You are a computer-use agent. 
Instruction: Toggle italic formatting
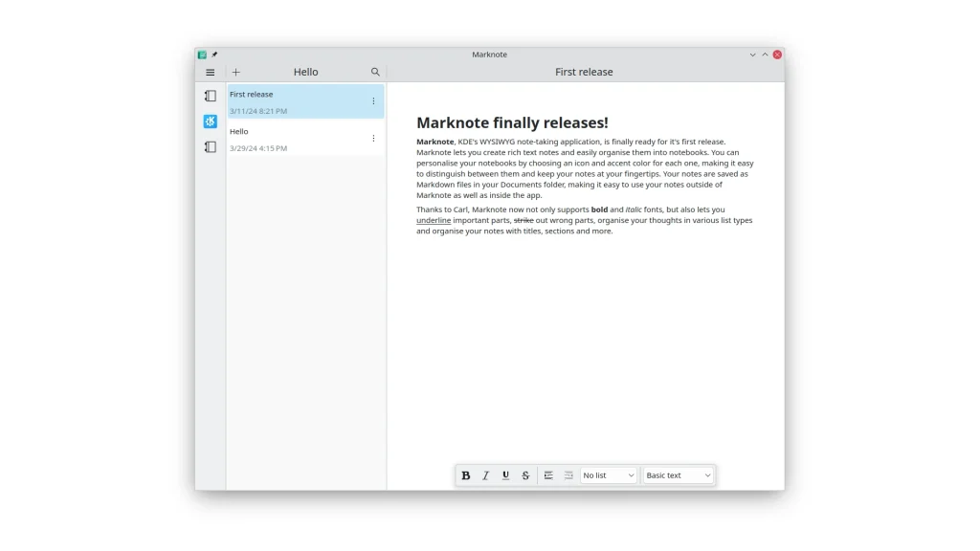coord(486,475)
